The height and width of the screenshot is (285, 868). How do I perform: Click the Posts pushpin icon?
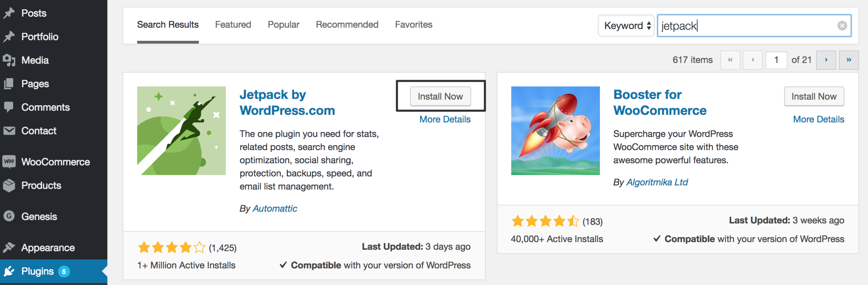[9, 13]
